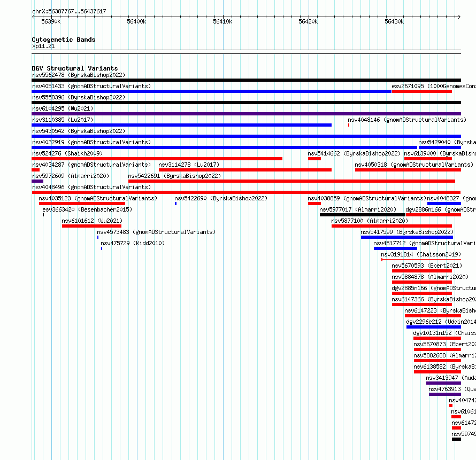Select nsv4048496 gnomAD variant label
The image size is (476, 460).
coord(91,187)
